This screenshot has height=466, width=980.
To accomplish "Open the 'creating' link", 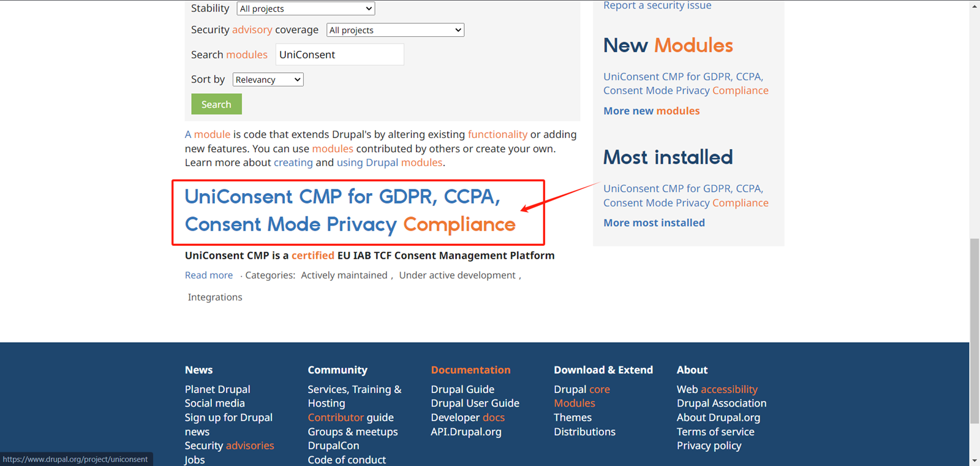I will click(293, 162).
